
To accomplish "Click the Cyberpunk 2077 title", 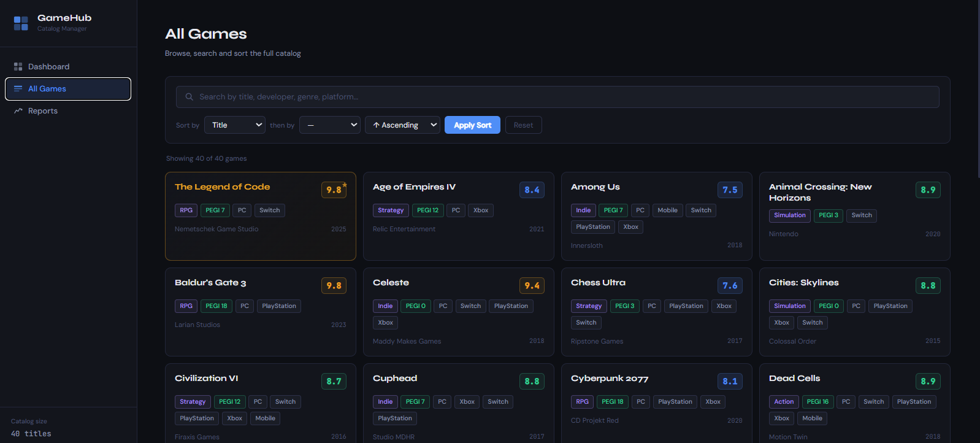I will point(609,379).
